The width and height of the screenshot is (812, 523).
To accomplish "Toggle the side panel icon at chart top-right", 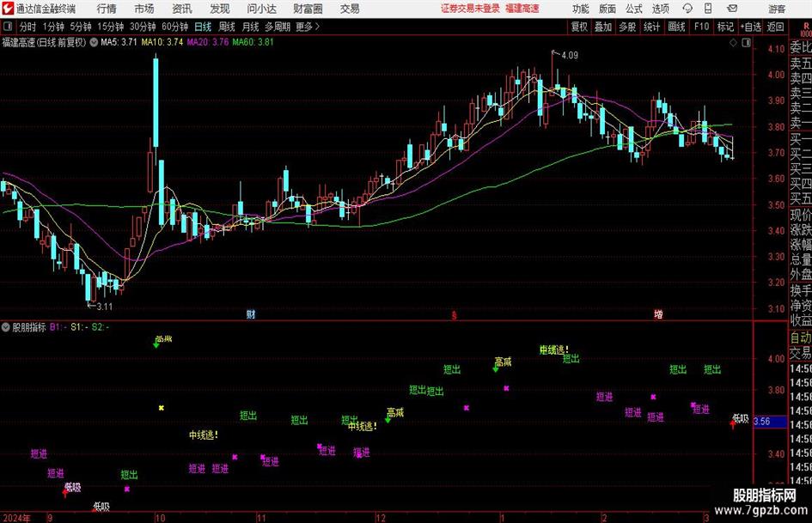I will [x=746, y=43].
